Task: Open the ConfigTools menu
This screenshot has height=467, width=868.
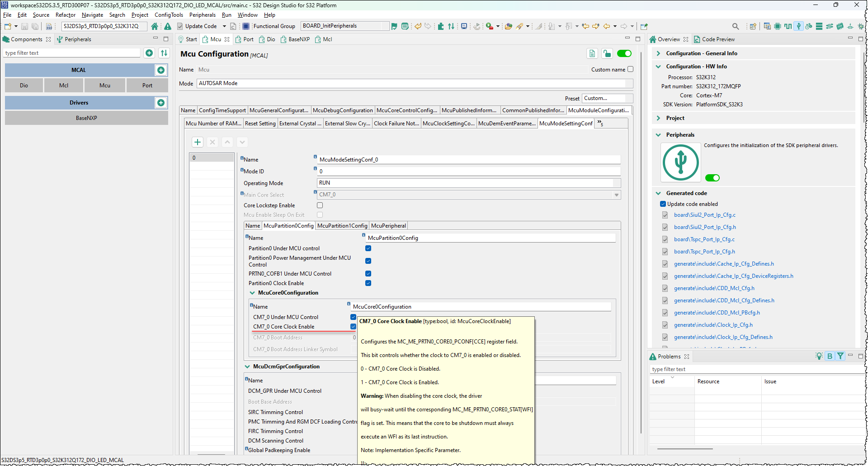Action: 169,14
